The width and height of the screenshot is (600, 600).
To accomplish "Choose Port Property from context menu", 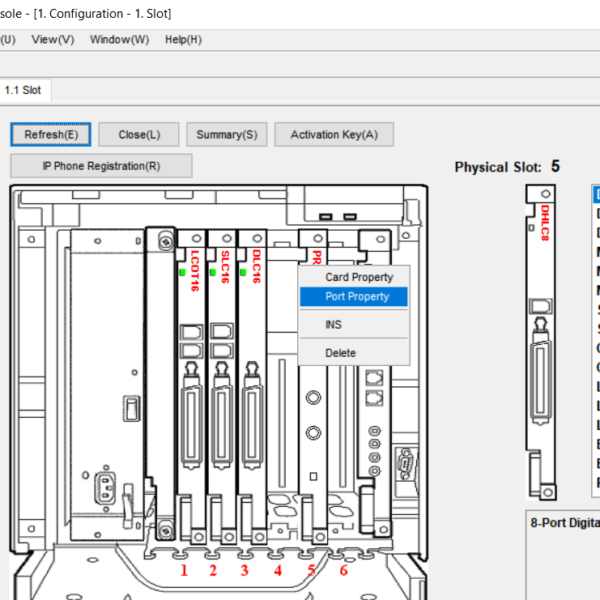I will pyautogui.click(x=357, y=297).
